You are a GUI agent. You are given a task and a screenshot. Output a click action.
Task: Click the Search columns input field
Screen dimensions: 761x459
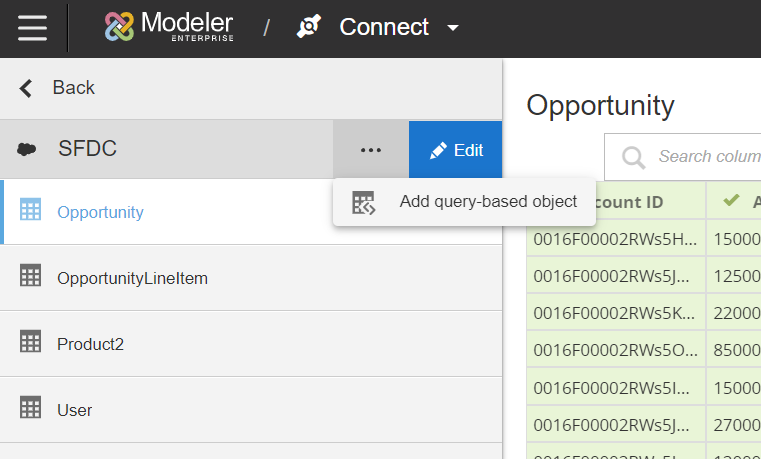click(705, 157)
